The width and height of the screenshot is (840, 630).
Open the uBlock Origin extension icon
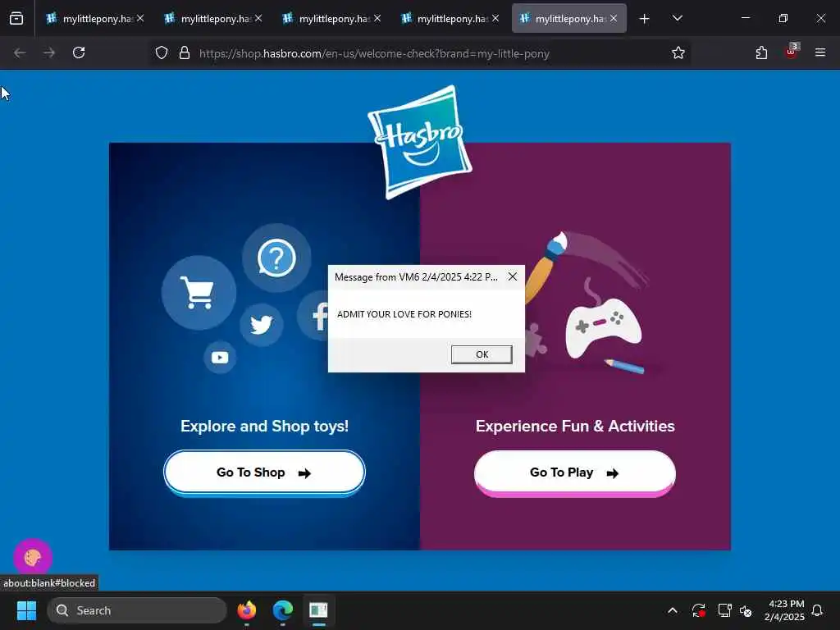792,52
